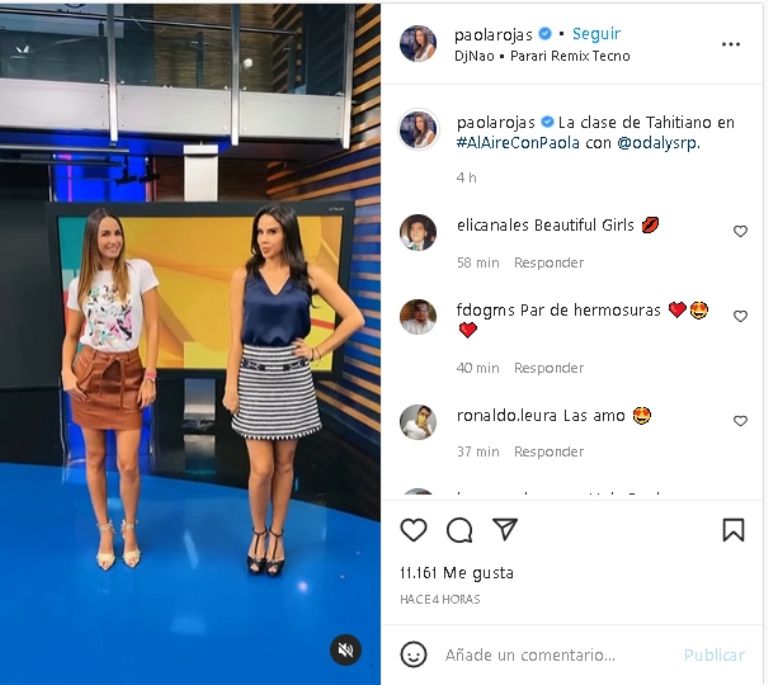The image size is (768, 685).
Task: Like fdogms' Par de hermosuras comment
Action: [x=740, y=316]
